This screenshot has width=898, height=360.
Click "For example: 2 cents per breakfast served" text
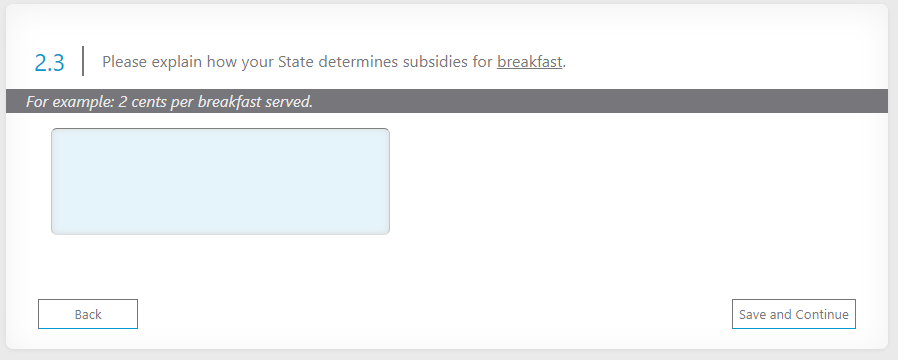point(170,102)
